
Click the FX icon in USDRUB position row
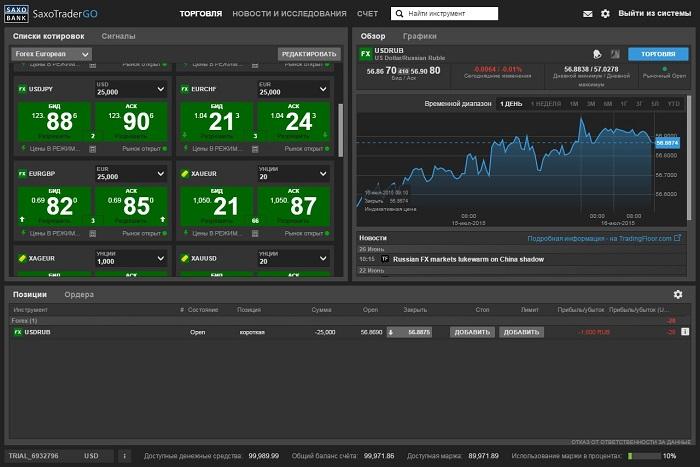(18, 332)
